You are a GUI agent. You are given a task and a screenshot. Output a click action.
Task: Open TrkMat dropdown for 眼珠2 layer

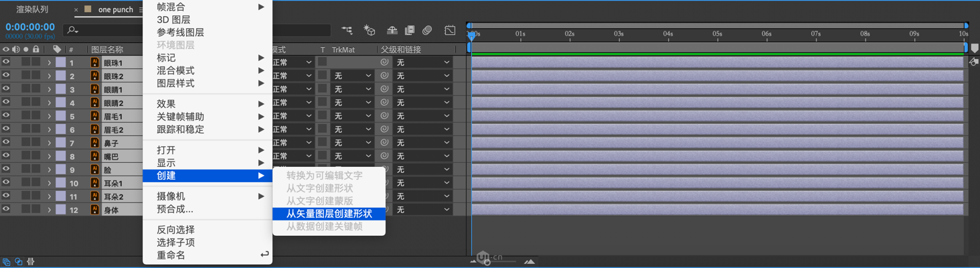353,76
